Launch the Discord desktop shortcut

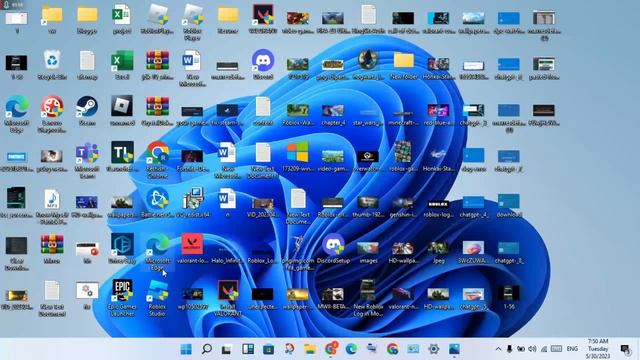pos(263,64)
